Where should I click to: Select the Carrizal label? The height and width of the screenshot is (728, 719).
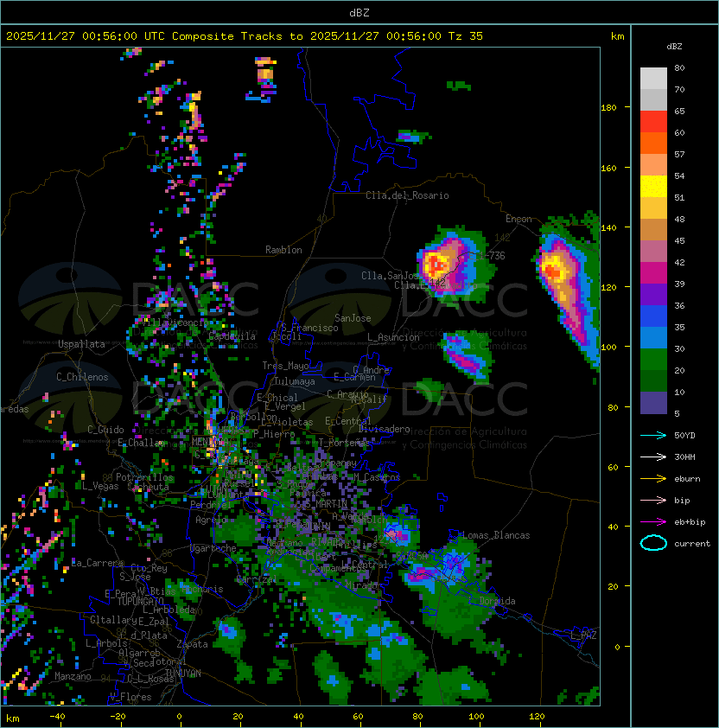pyautogui.click(x=256, y=579)
